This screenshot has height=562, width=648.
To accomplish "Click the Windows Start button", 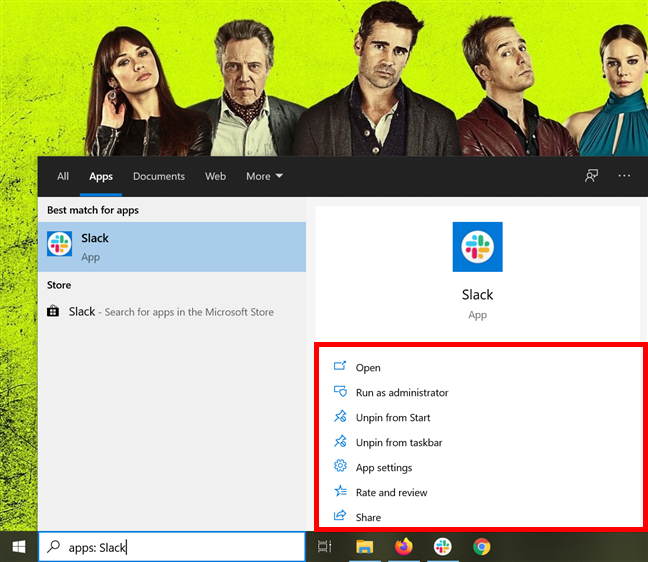I will [x=19, y=547].
